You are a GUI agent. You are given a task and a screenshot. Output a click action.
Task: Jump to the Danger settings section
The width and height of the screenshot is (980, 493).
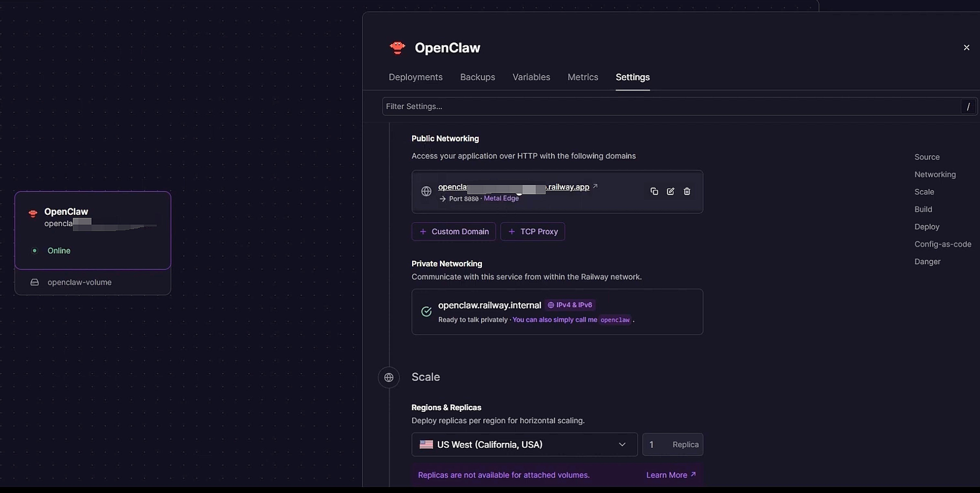927,261
